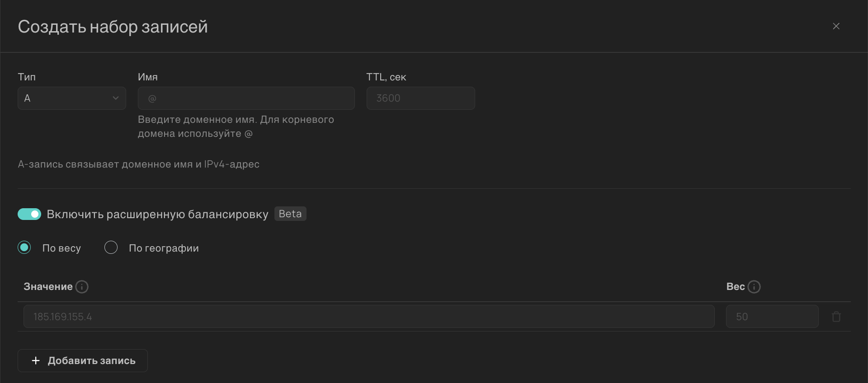
Task: Show the info tooltip next to "Вес"
Action: click(754, 287)
